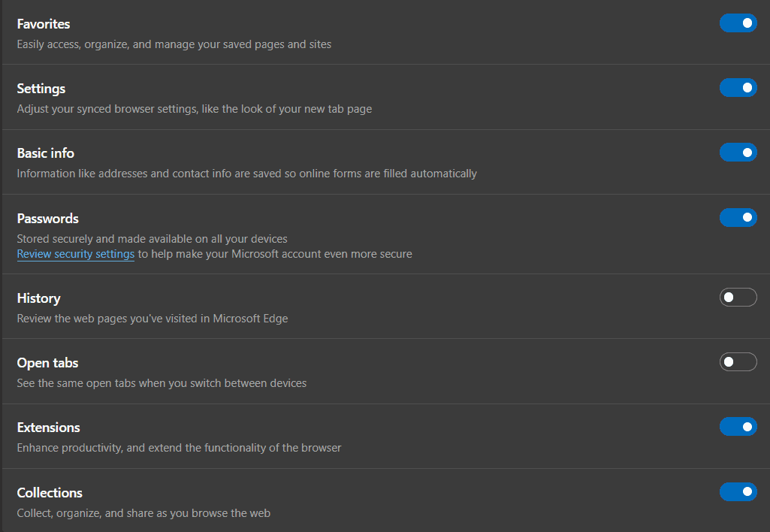
Task: Disable the Passwords sync switch
Action: [738, 218]
